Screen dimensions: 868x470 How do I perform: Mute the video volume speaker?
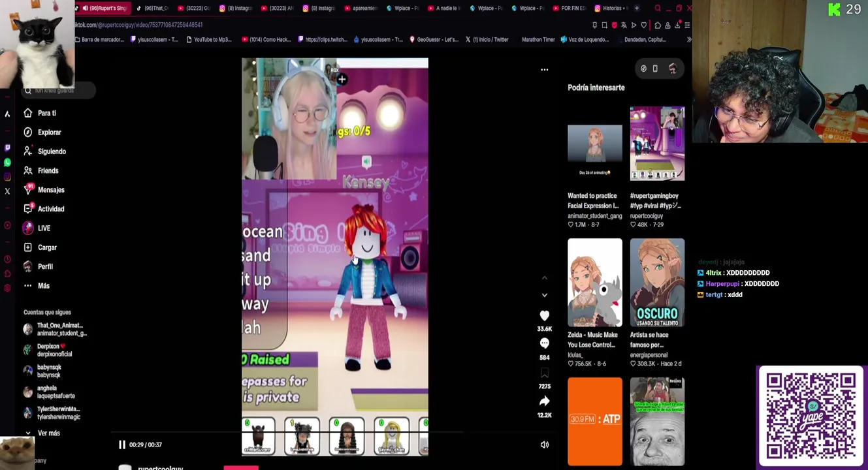(x=544, y=445)
